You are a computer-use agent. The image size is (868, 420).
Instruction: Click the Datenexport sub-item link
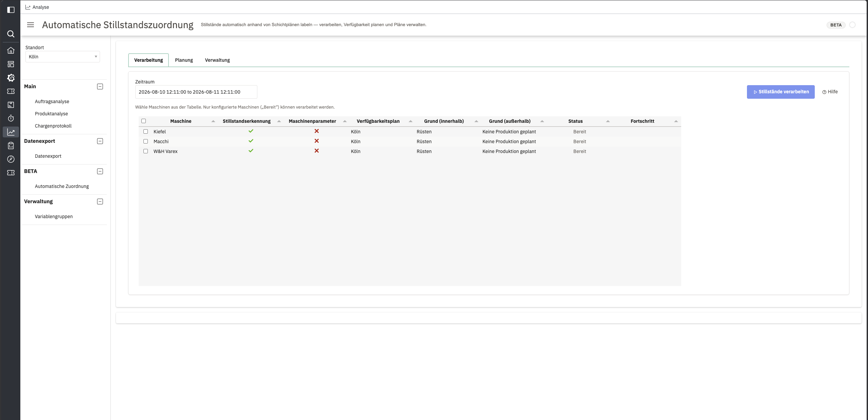pos(48,156)
